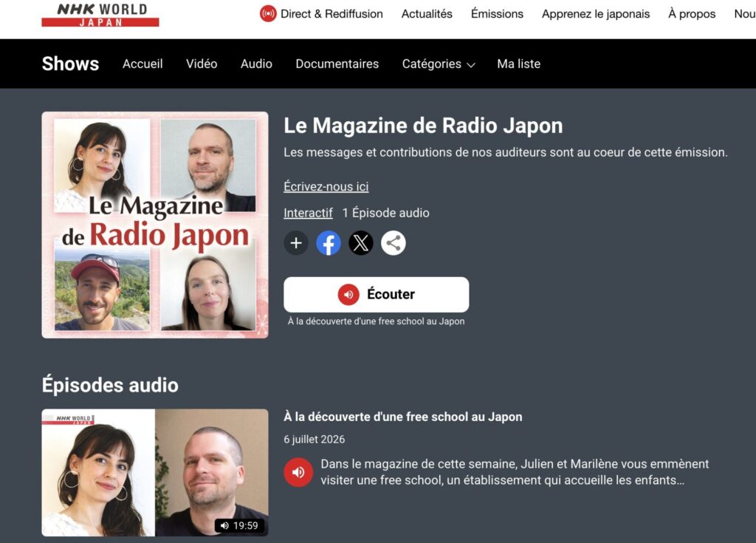Open the Interactif category link
Image resolution: width=756 pixels, height=543 pixels.
tap(308, 213)
